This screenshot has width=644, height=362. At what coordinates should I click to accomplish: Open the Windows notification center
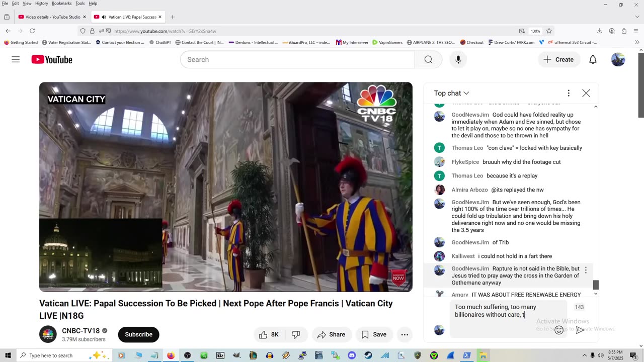coord(633,355)
